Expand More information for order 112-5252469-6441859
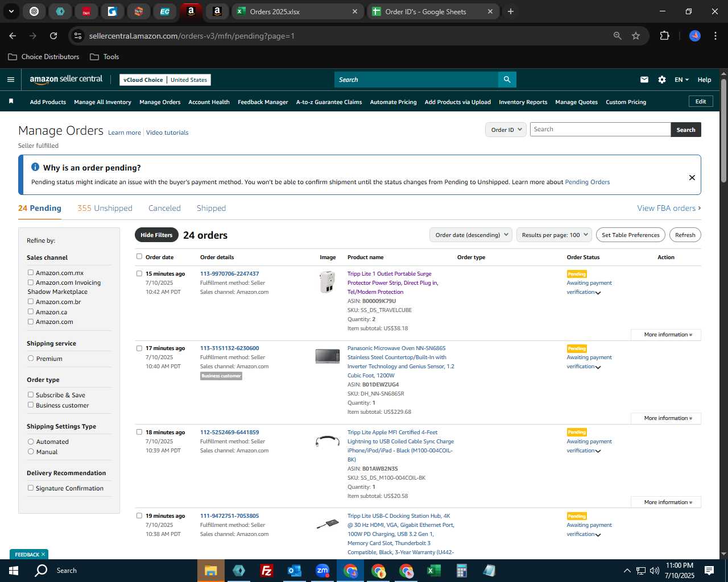Viewport: 728px width, 582px height. 666,502
